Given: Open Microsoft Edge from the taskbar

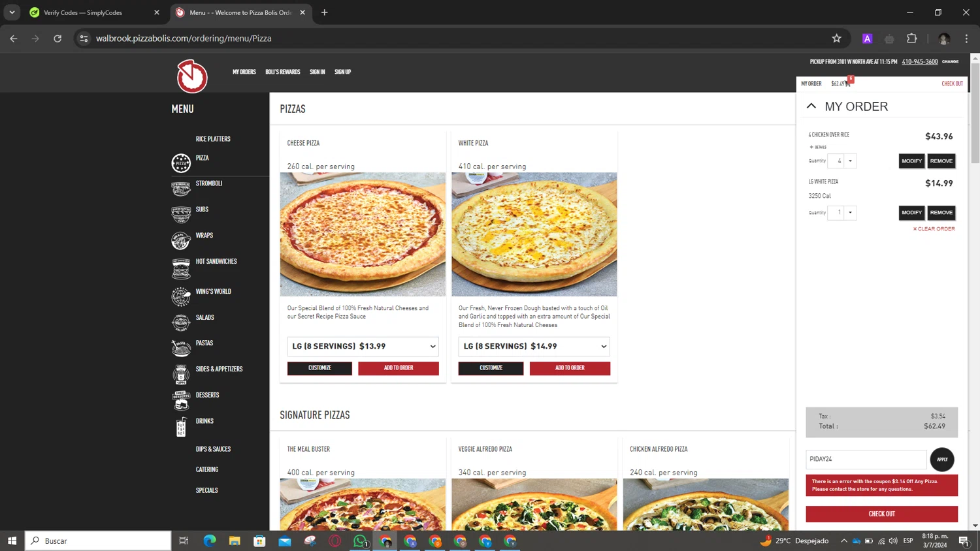Looking at the screenshot, I should (210, 541).
